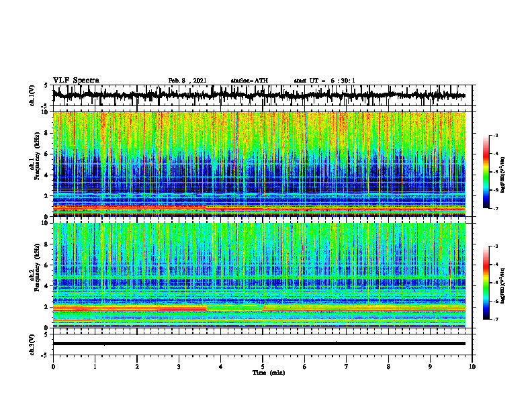This screenshot has width=532, height=411.
Task: Click inside the ch.1 spectrogram panel
Action: [259, 164]
